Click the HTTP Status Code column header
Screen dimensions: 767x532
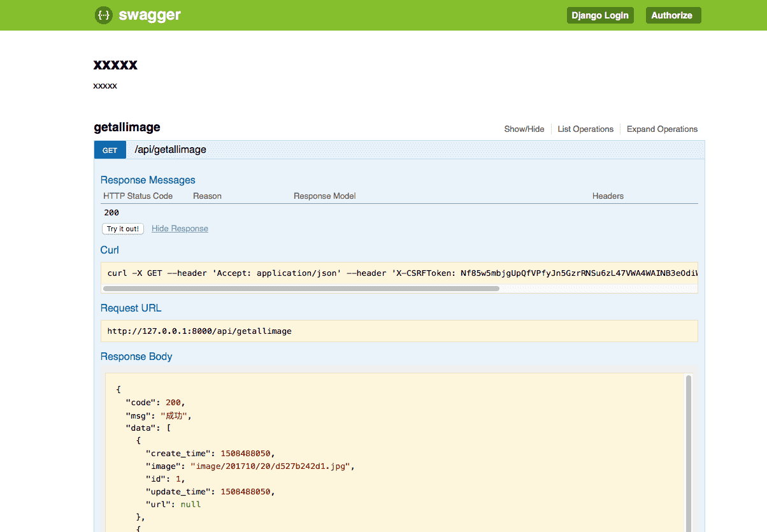tap(138, 196)
